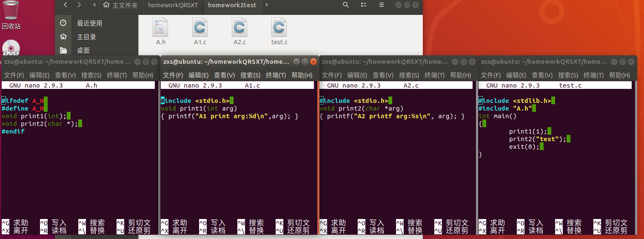Open 编辑(E) menu in A.h terminal
The image size is (644, 239).
pyautogui.click(x=40, y=75)
